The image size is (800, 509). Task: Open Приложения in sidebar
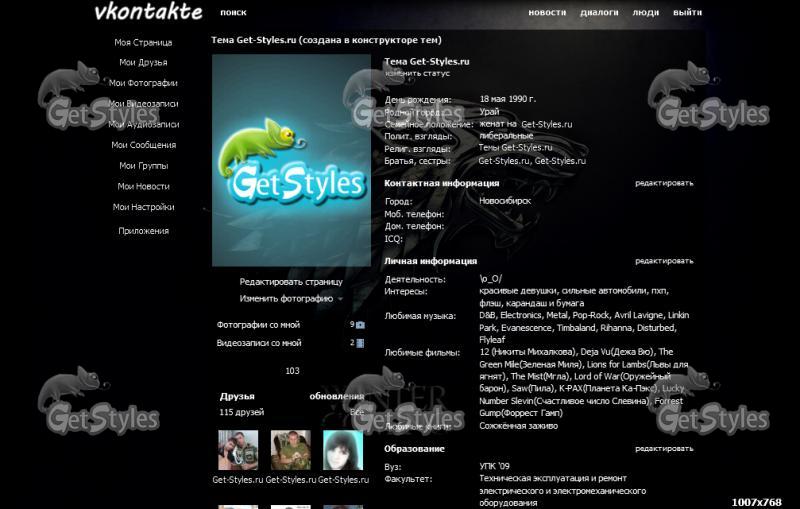(x=143, y=231)
